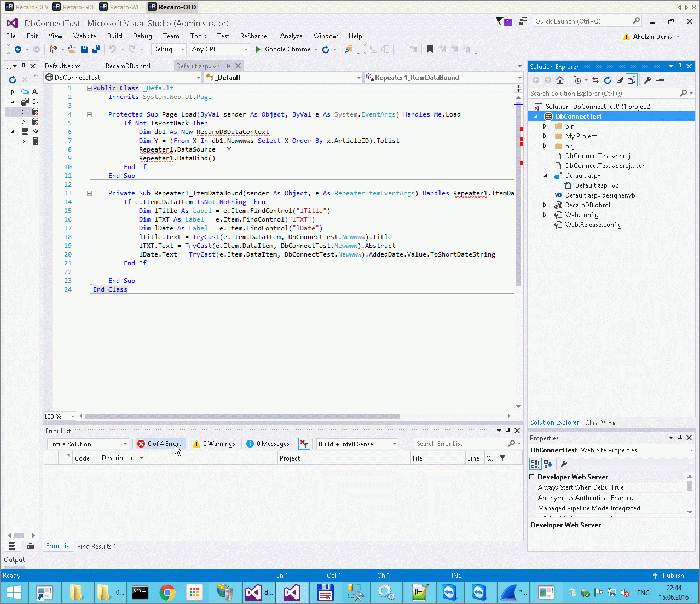Image resolution: width=700 pixels, height=604 pixels.
Task: Toggle the Errors filter in Error List
Action: [x=160, y=444]
